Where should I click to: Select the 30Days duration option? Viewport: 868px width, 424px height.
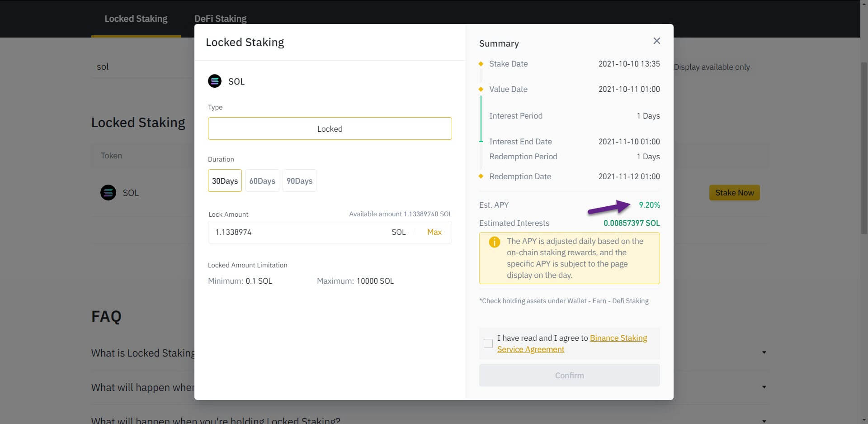(225, 181)
